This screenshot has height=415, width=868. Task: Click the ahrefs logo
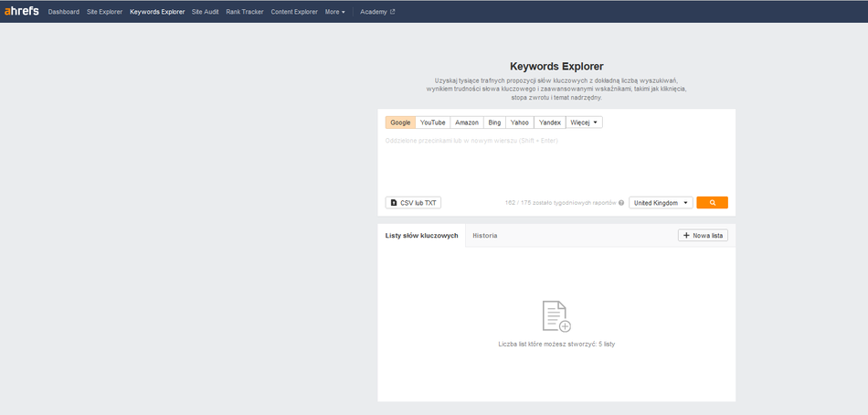21,12
